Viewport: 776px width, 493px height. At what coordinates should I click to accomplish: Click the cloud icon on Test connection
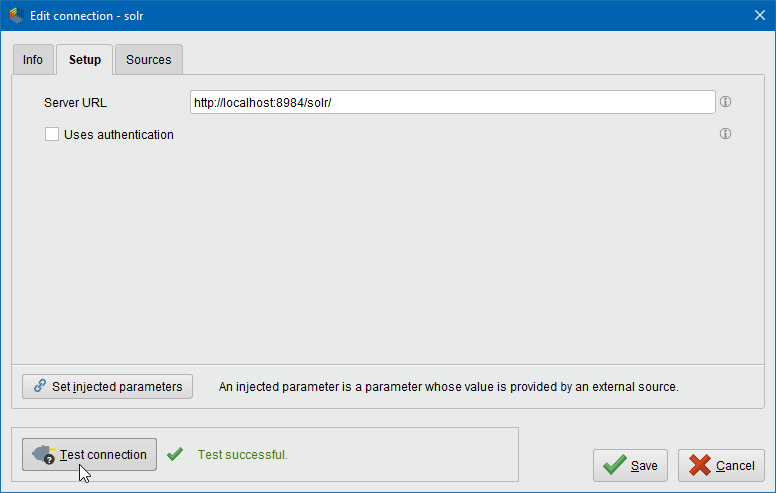(x=43, y=454)
